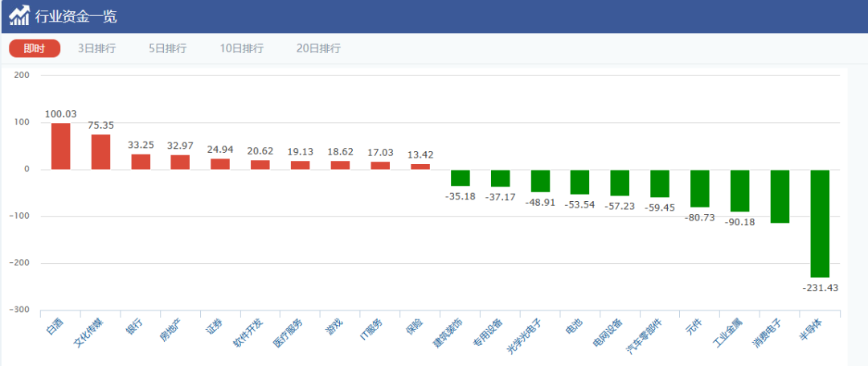Click the green 电池 bar
This screenshot has height=366, width=868.
tap(579, 182)
